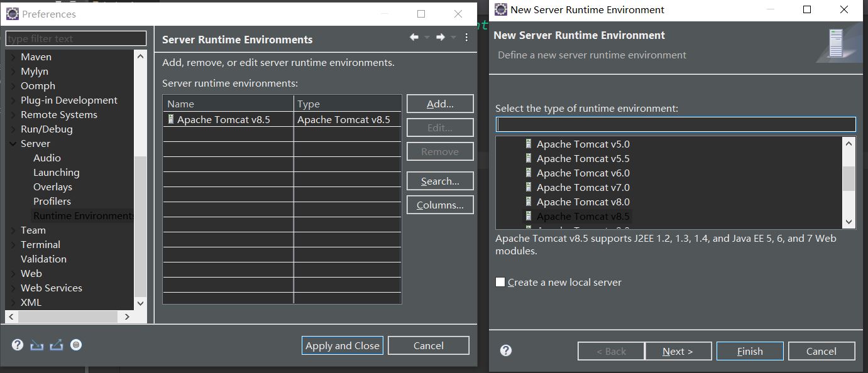
Task: Click the Apache Tomcat v7.0 server icon
Action: point(529,187)
